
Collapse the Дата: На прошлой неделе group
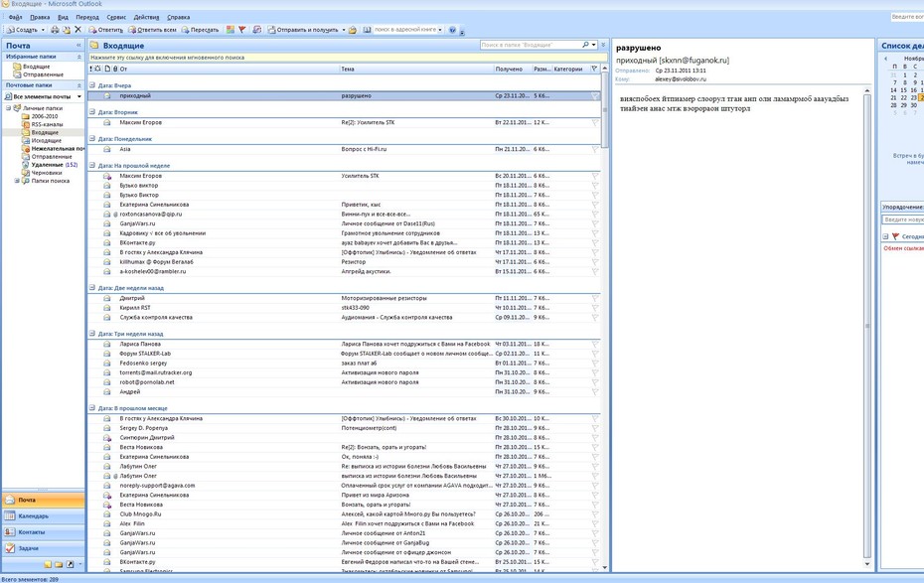(92, 166)
